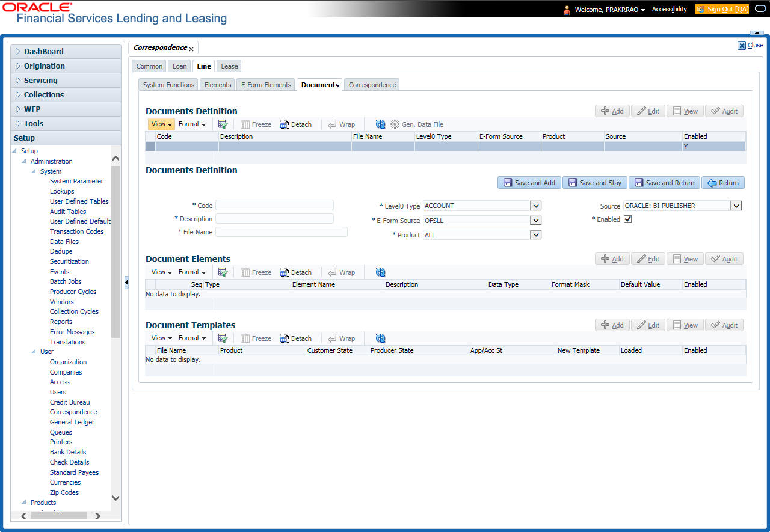Click the Gen. Data File gear icon

click(395, 124)
